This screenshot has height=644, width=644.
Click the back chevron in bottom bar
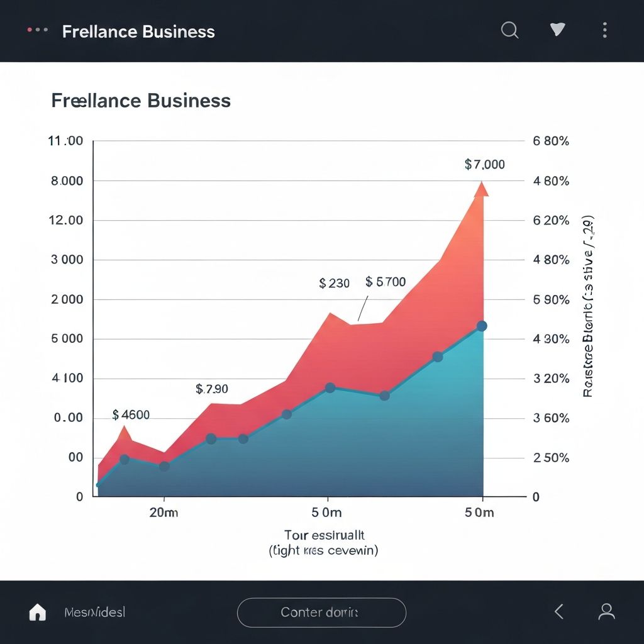click(558, 611)
